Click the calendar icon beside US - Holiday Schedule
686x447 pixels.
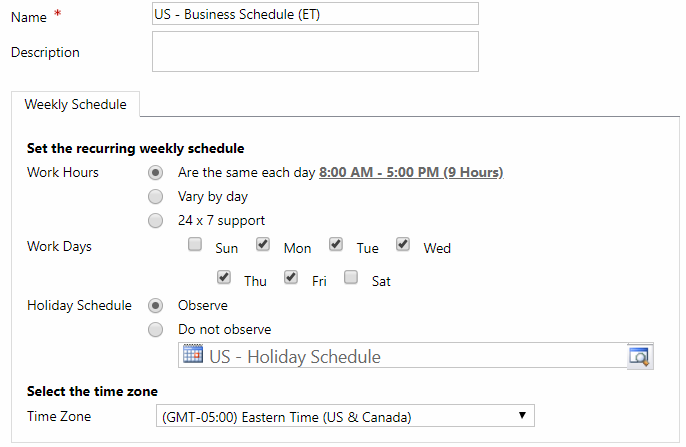click(193, 356)
